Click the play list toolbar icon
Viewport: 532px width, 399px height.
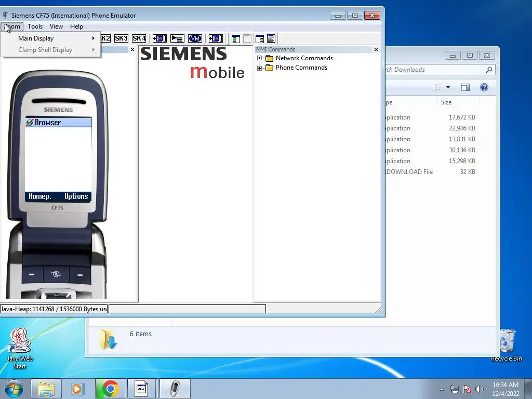click(x=177, y=38)
